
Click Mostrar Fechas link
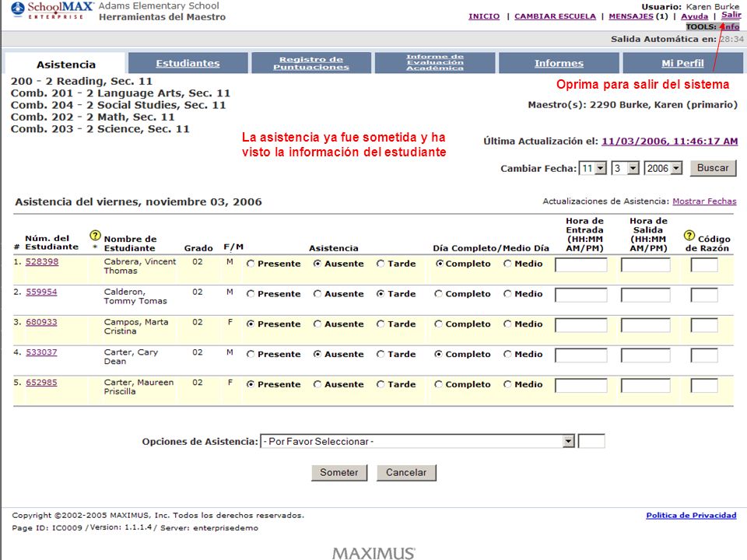[704, 201]
